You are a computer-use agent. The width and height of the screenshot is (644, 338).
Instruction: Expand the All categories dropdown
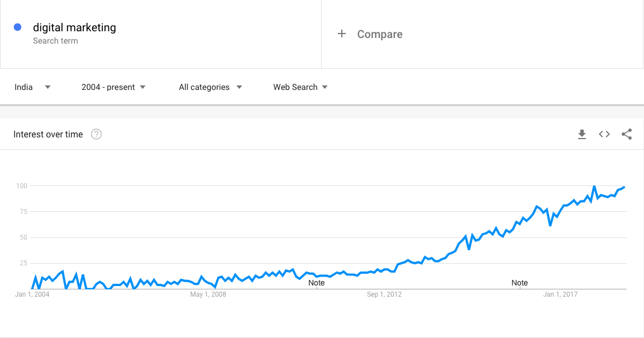210,87
